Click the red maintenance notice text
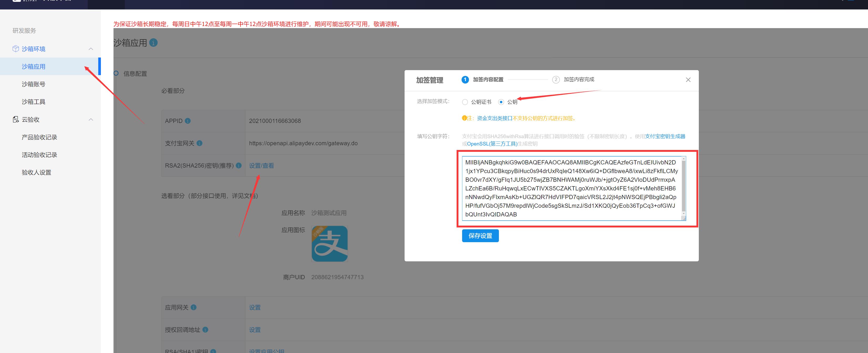 pyautogui.click(x=257, y=24)
